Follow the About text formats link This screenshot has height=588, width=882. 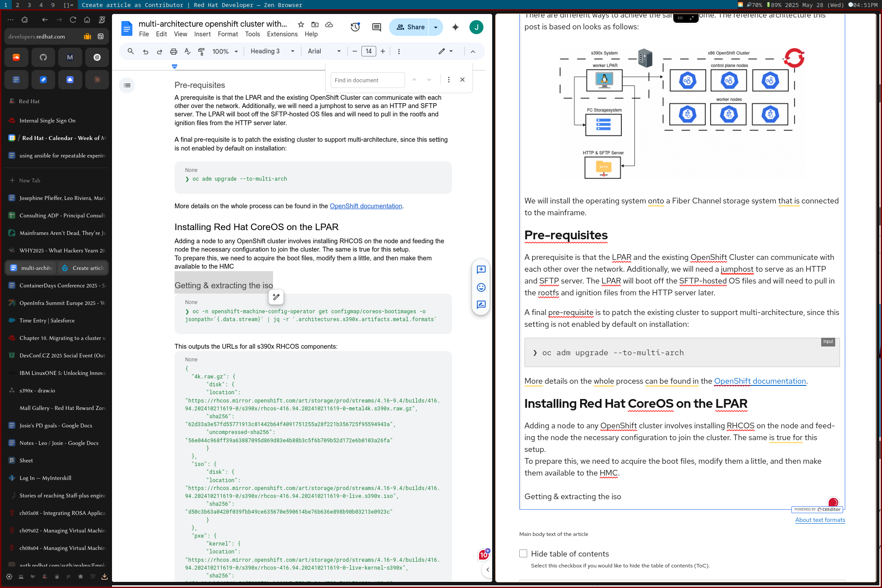click(x=820, y=520)
